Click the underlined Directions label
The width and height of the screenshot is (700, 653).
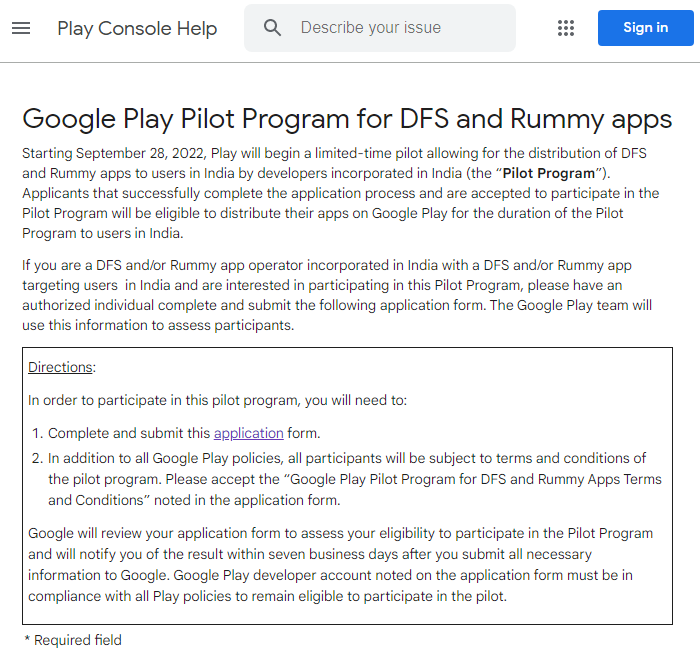(x=60, y=367)
